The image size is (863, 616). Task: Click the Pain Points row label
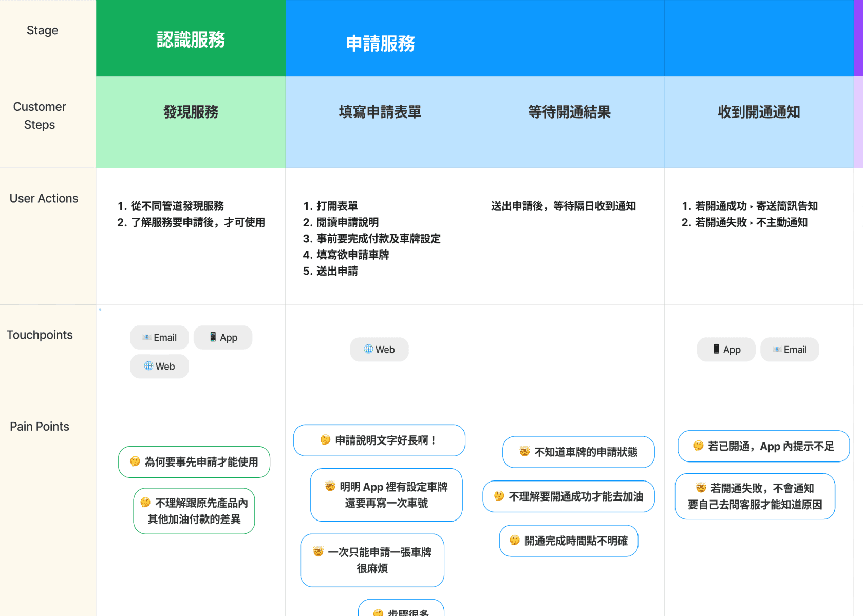coord(40,426)
